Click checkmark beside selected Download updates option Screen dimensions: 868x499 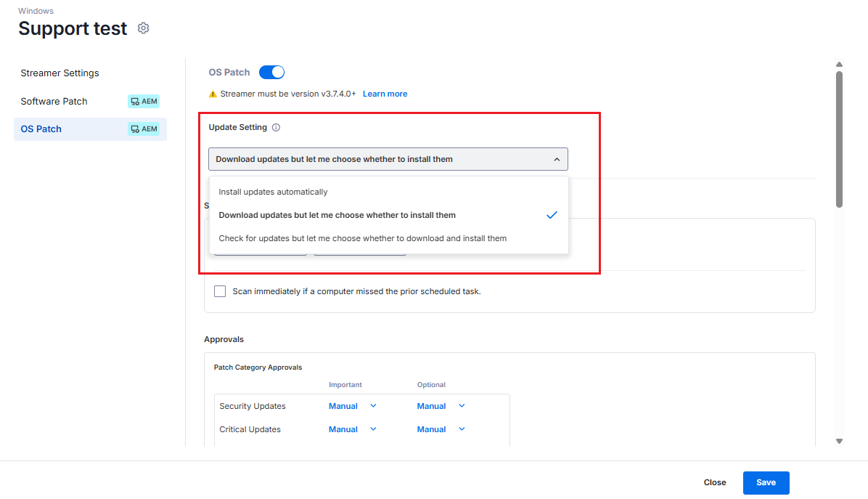[x=552, y=215]
